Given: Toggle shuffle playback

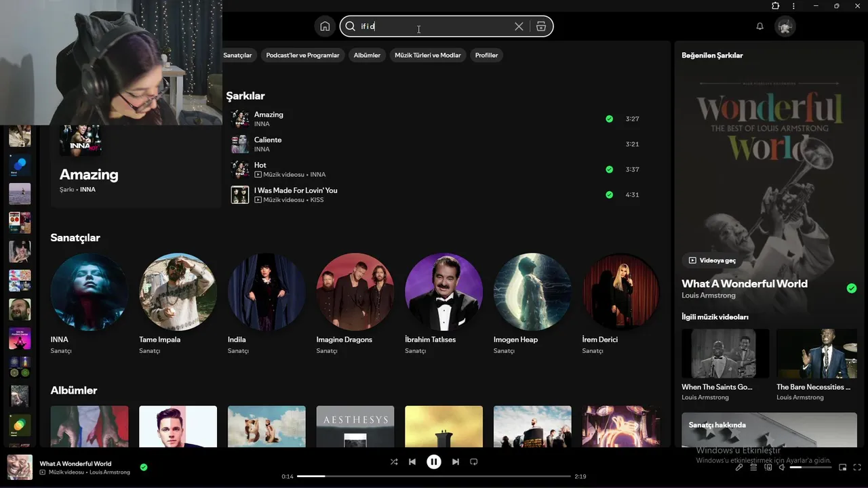Looking at the screenshot, I should (x=394, y=462).
